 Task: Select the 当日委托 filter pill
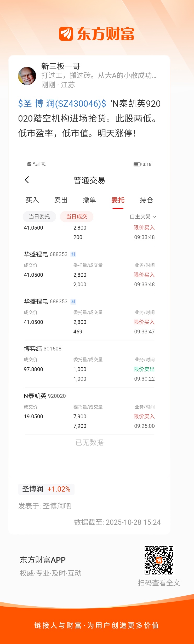39,216
